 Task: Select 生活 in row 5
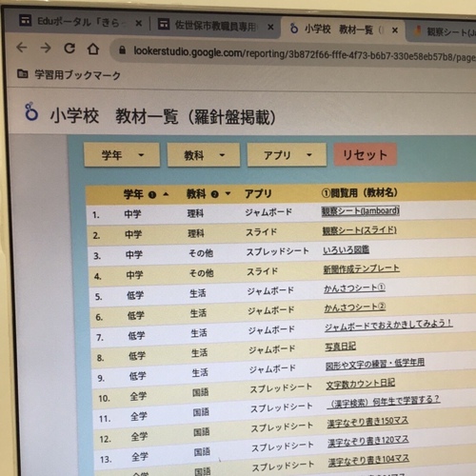tap(198, 293)
